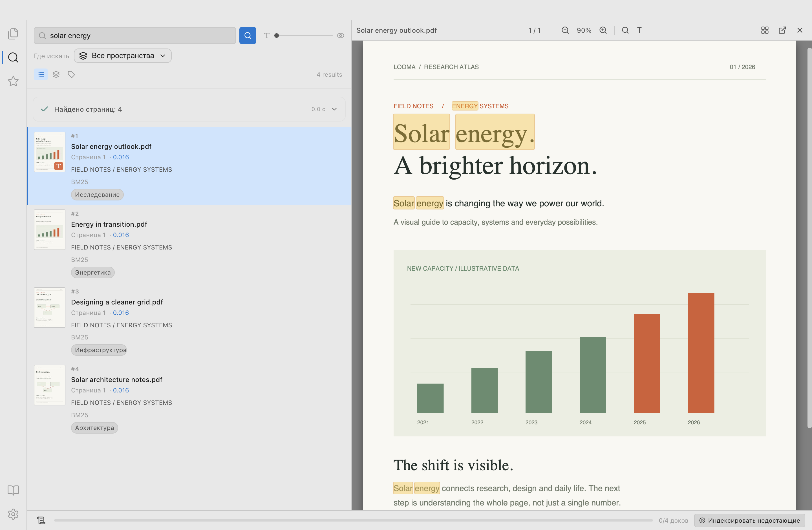Viewport: 812px width, 530px height.
Task: Toggle the eye visibility icon beside slider
Action: pyautogui.click(x=341, y=36)
